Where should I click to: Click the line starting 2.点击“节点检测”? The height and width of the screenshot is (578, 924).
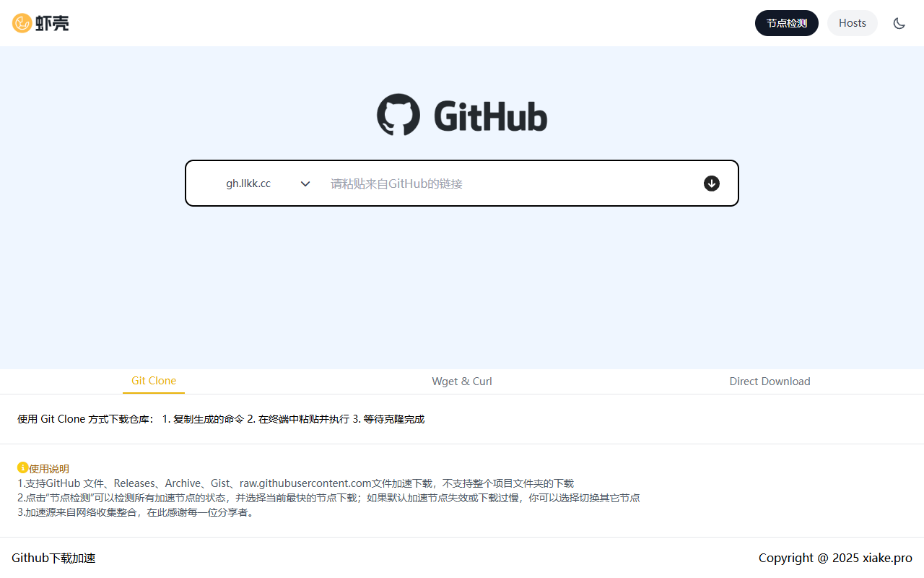pos(328,498)
